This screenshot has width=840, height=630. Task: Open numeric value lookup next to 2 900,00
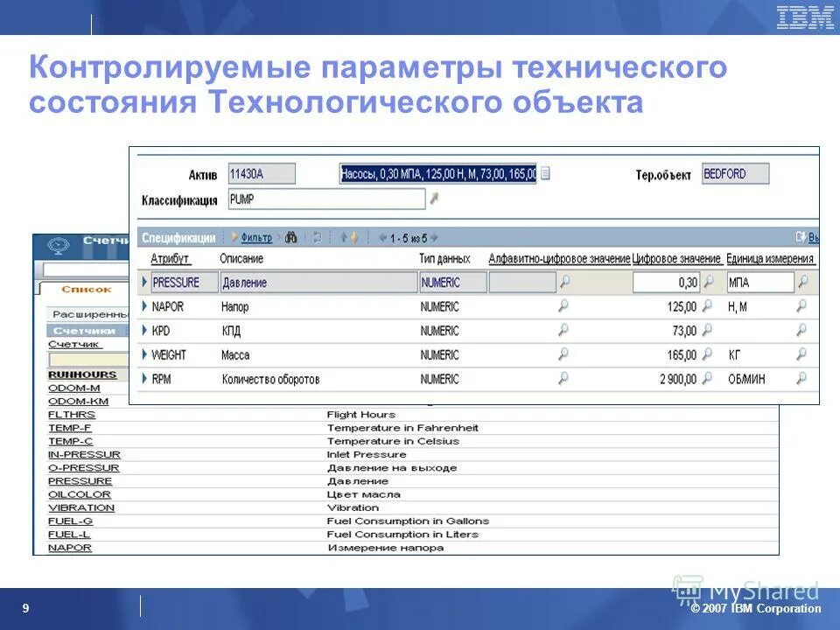[x=707, y=378]
